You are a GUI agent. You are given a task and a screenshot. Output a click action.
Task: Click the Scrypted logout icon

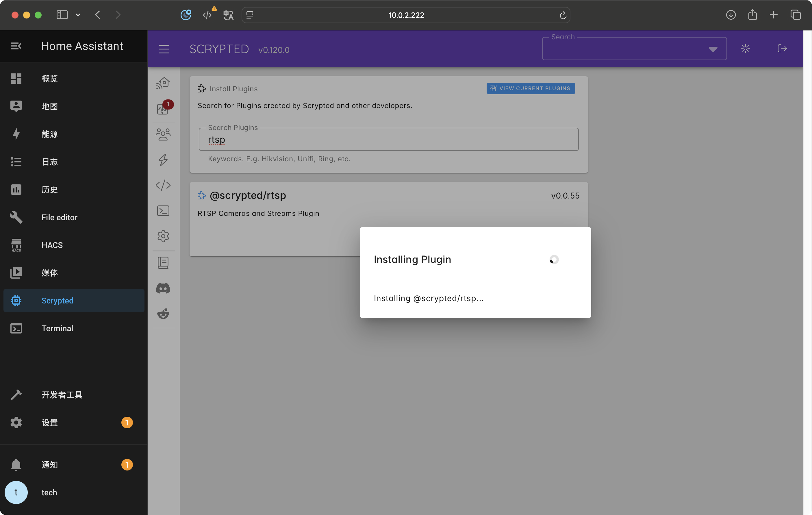(x=782, y=49)
